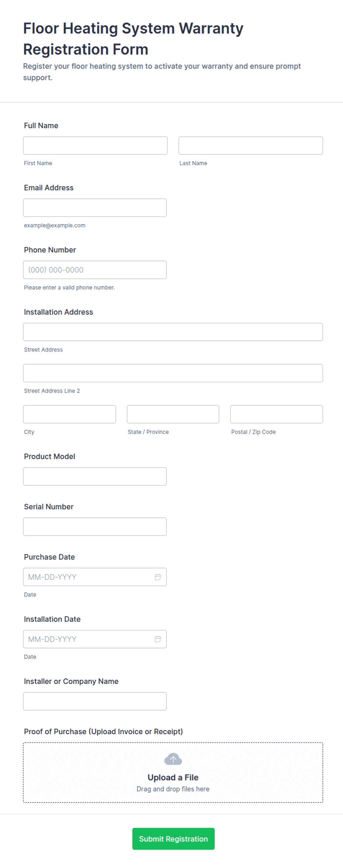
Task: Click the First Name input field
Action: [x=95, y=146]
